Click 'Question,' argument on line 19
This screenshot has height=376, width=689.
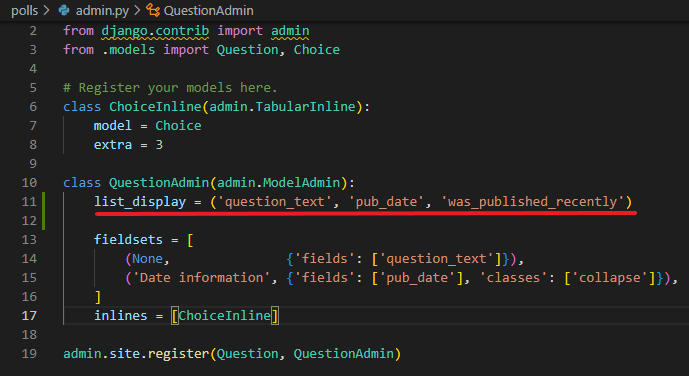(x=251, y=354)
